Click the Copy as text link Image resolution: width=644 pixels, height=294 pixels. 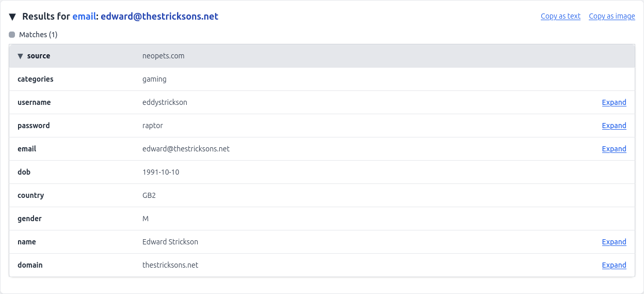click(x=560, y=16)
